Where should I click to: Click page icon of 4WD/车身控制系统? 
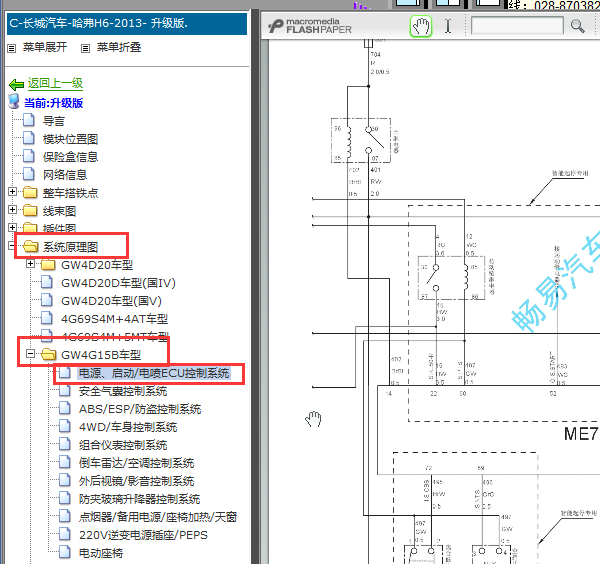[65, 426]
